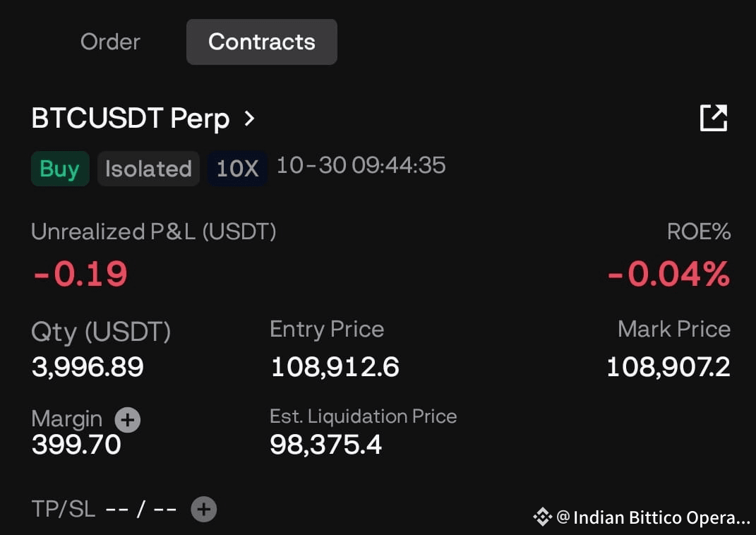
Task: Open the Indian Bittico Opera author link
Action: (654, 517)
